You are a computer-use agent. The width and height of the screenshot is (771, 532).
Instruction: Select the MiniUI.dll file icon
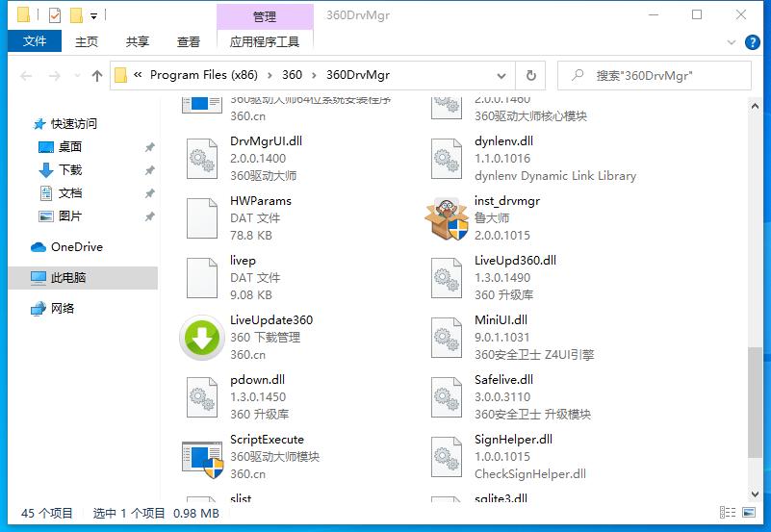tap(447, 338)
